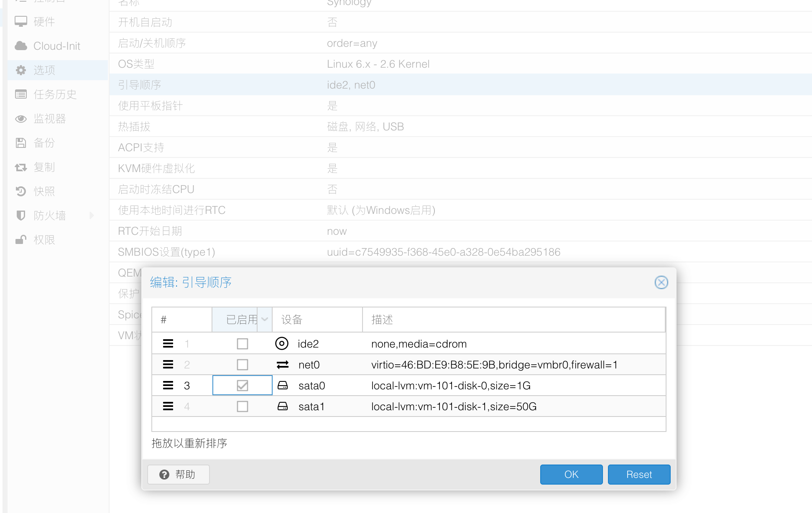Screen dimensions: 812x513
Task: Click the 设备 column header
Action: (x=317, y=320)
